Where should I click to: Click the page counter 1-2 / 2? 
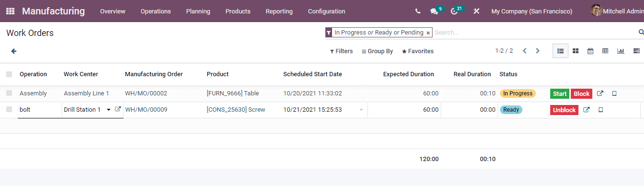(504, 51)
